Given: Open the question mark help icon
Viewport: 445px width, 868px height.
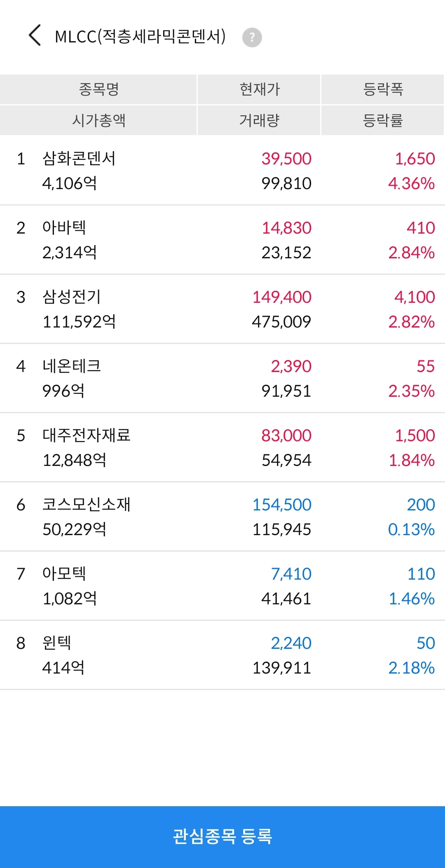Looking at the screenshot, I should pos(252,37).
